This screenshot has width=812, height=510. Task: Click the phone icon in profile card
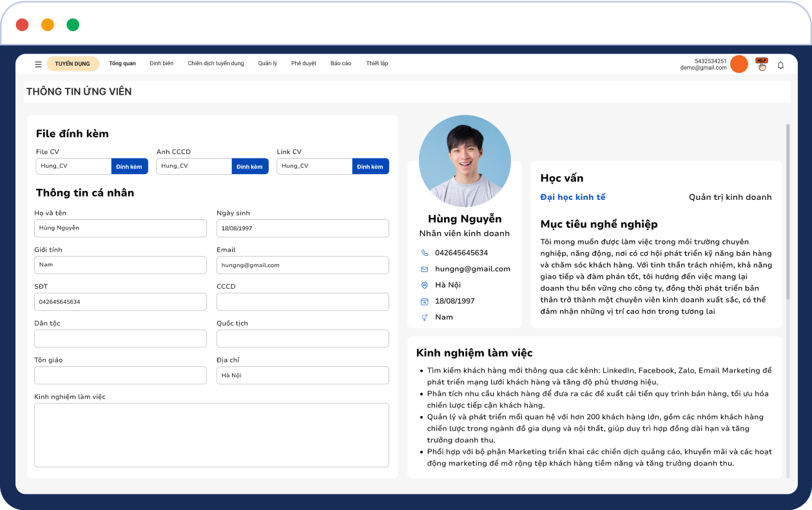424,253
